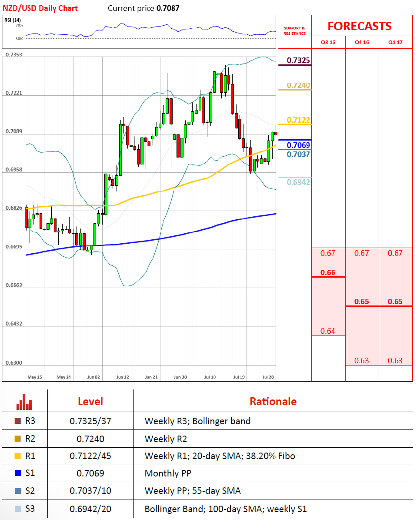Click the 0.7221 price axis label
Image resolution: width=420 pixels, height=520 pixels.
coord(14,93)
